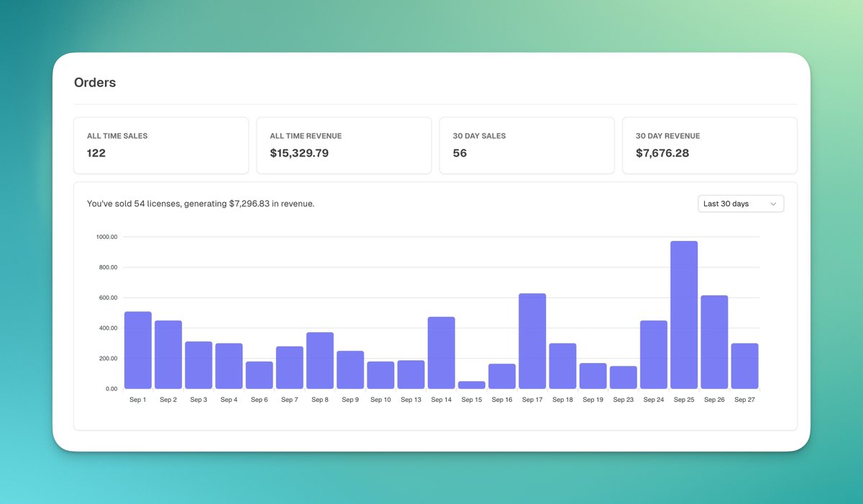Click the 30 Day Sales card
This screenshot has width=863, height=504.
click(x=526, y=145)
